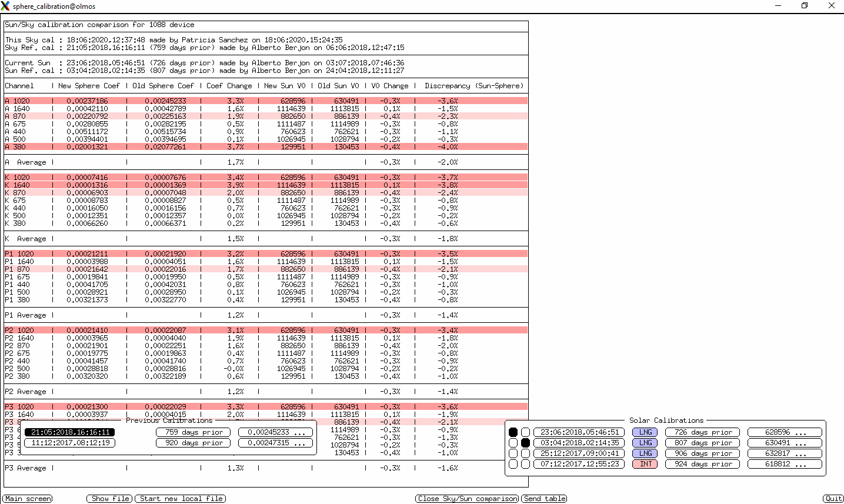This screenshot has height=504, width=844.
Task: Click solar calibration date 03:04:2018,02:14:35
Action: pos(579,443)
